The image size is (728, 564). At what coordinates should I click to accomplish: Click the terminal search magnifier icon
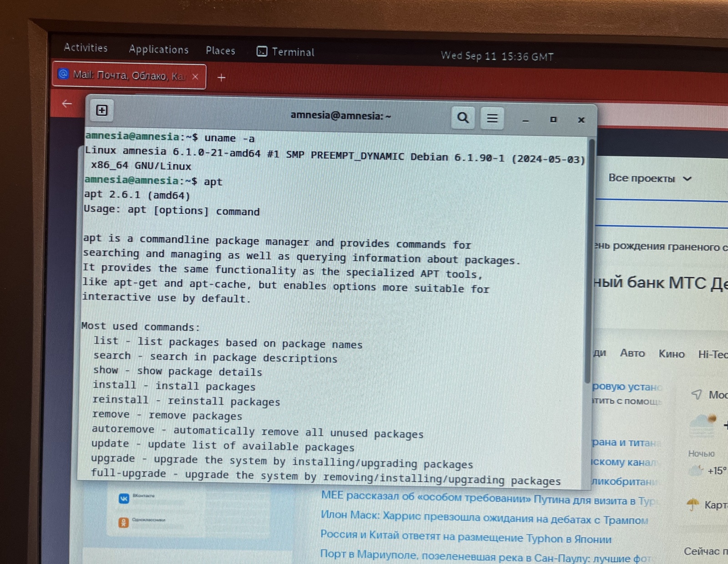[463, 118]
